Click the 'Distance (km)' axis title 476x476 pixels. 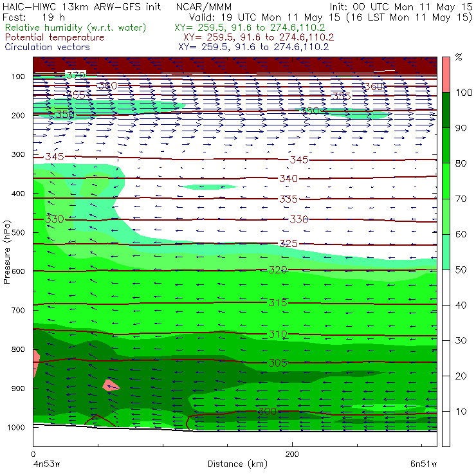(x=237, y=464)
